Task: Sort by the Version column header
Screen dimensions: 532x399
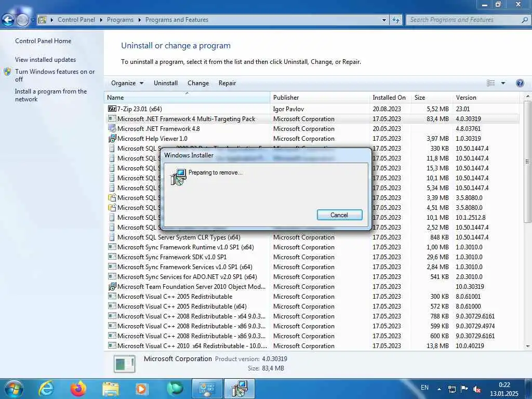Action: (x=486, y=97)
